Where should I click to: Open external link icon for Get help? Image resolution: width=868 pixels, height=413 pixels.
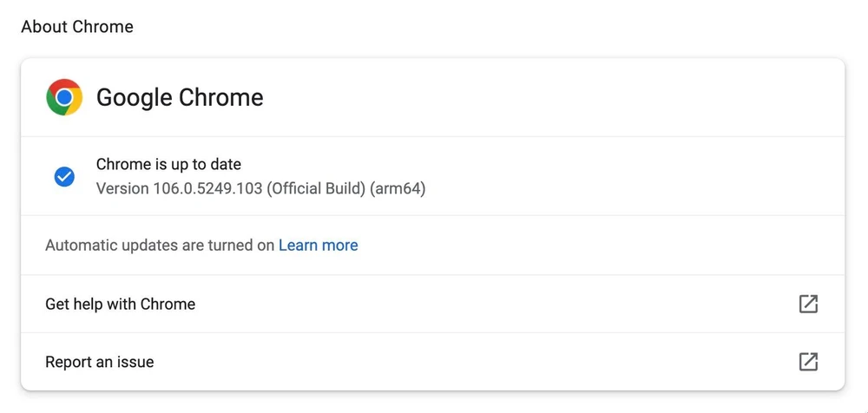[808, 304]
